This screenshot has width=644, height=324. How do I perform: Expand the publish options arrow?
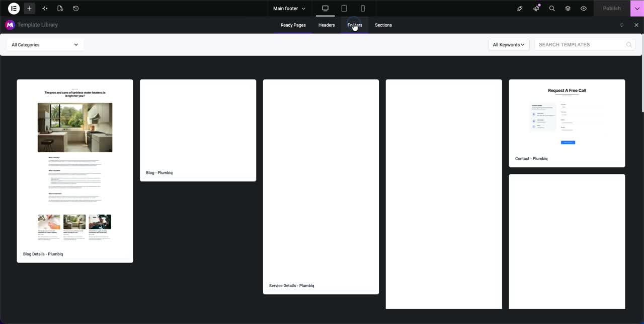click(637, 9)
